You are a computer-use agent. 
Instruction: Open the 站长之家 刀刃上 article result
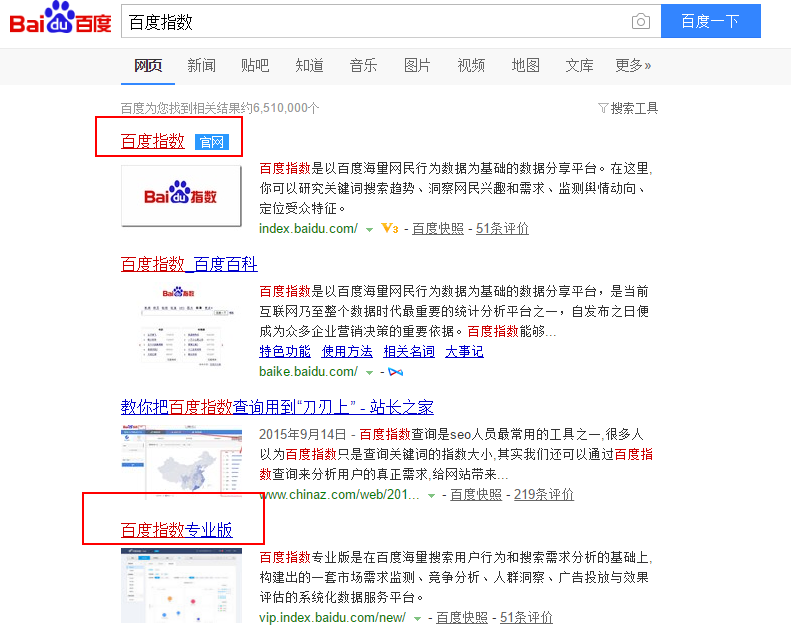point(277,407)
